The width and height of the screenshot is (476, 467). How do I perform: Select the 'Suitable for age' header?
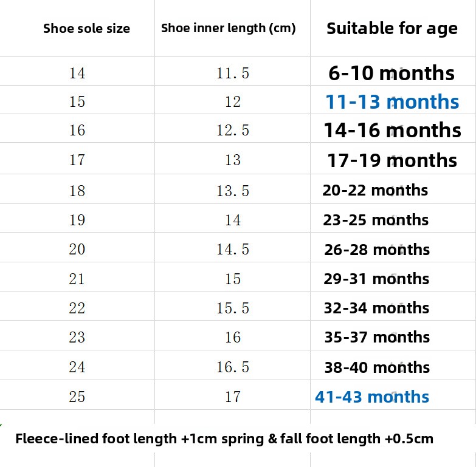click(392, 29)
